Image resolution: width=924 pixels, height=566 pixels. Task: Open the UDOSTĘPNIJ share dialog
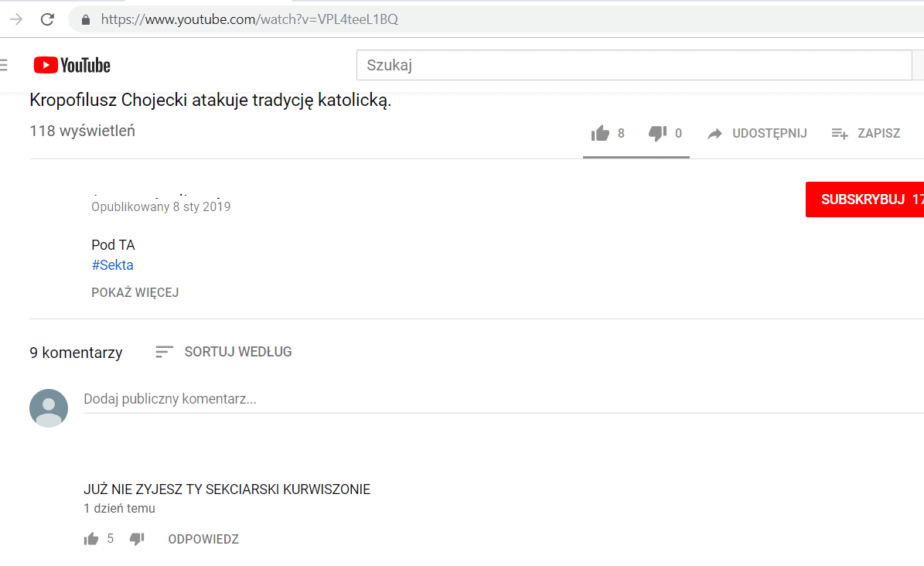click(x=758, y=134)
